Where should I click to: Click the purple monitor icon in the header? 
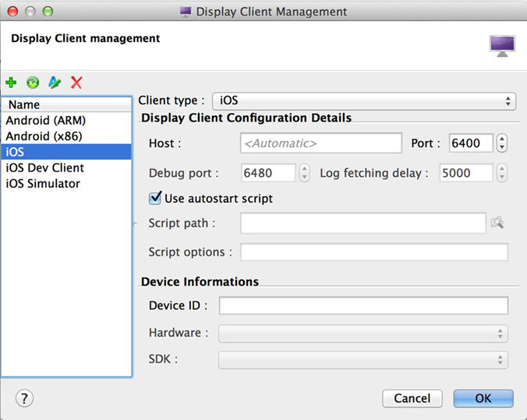coord(502,46)
